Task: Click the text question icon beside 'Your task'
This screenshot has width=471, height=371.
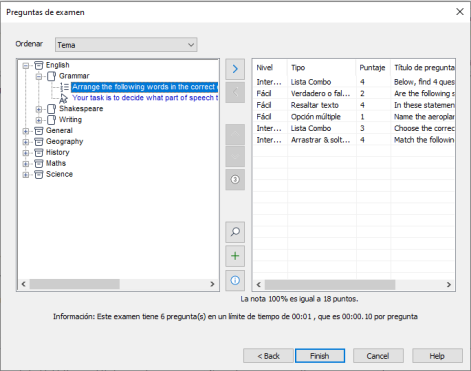Action: 64,98
